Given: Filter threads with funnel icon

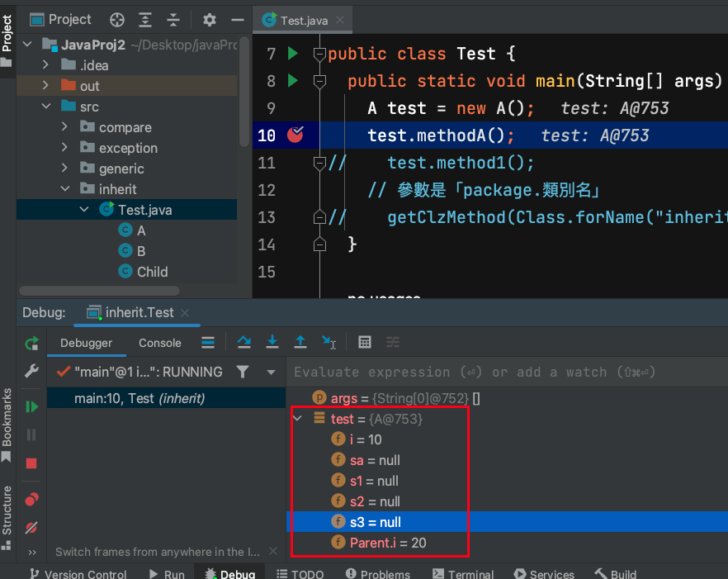Looking at the screenshot, I should tap(243, 372).
